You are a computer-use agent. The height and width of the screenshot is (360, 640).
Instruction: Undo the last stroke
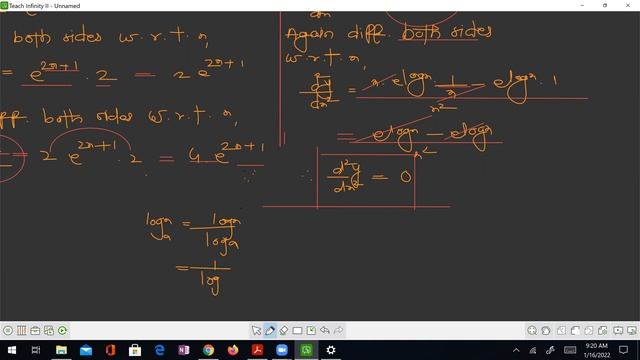[x=325, y=330]
